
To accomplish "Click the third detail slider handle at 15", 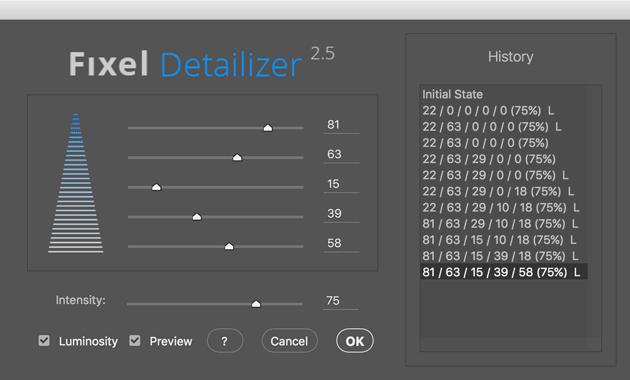I will tap(156, 187).
